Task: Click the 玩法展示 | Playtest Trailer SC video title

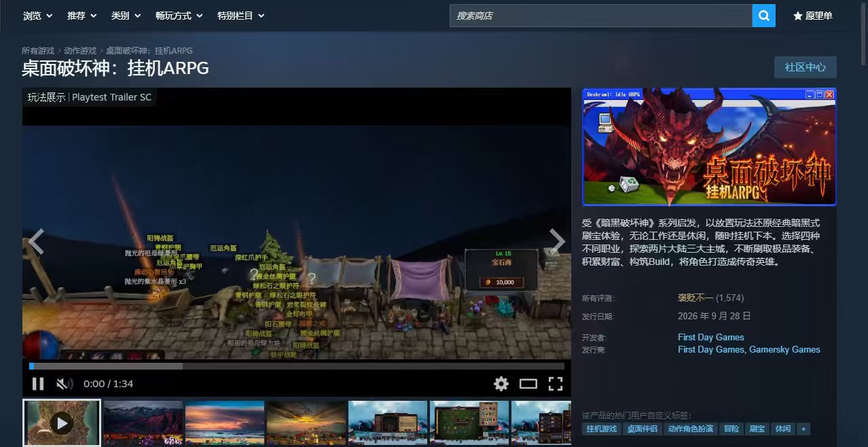Action: coord(90,97)
